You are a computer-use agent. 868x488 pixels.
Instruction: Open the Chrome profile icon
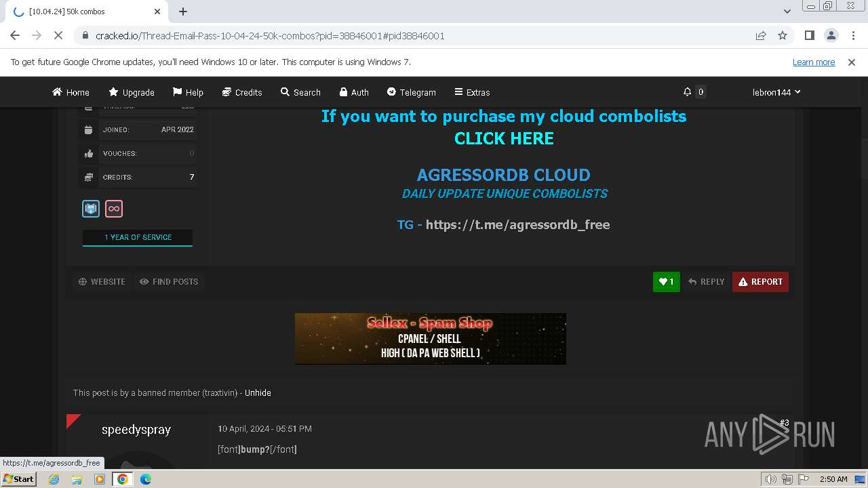831,35
